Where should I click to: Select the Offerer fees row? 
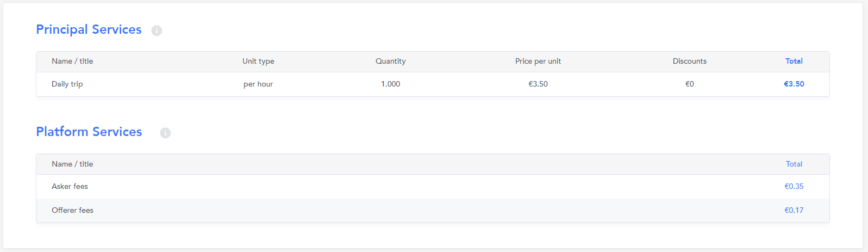coord(72,210)
